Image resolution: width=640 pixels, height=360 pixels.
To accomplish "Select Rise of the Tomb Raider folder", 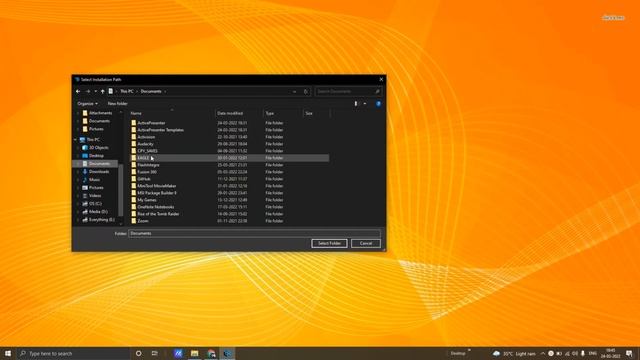I will (x=158, y=214).
